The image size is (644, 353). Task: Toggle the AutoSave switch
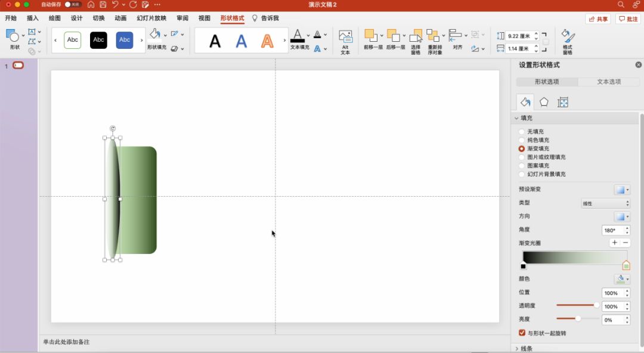[72, 5]
